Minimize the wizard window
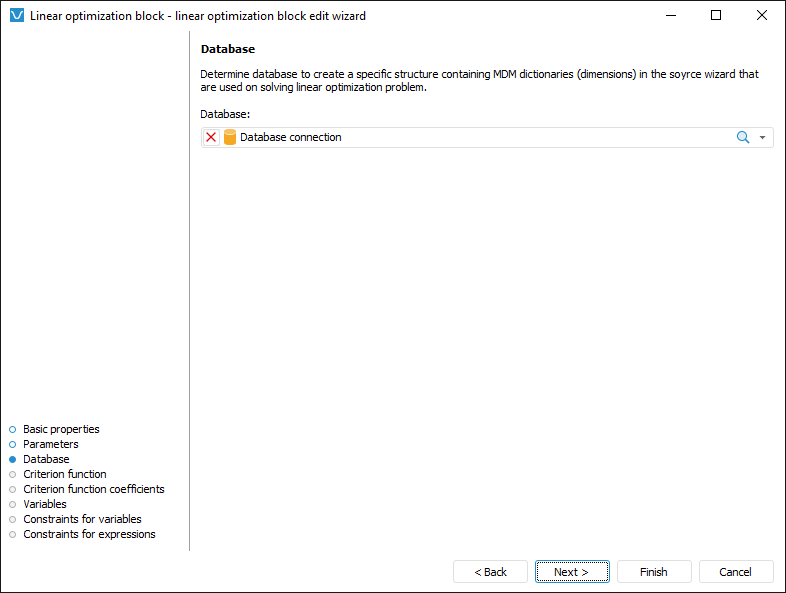The width and height of the screenshot is (786, 593). pyautogui.click(x=670, y=16)
